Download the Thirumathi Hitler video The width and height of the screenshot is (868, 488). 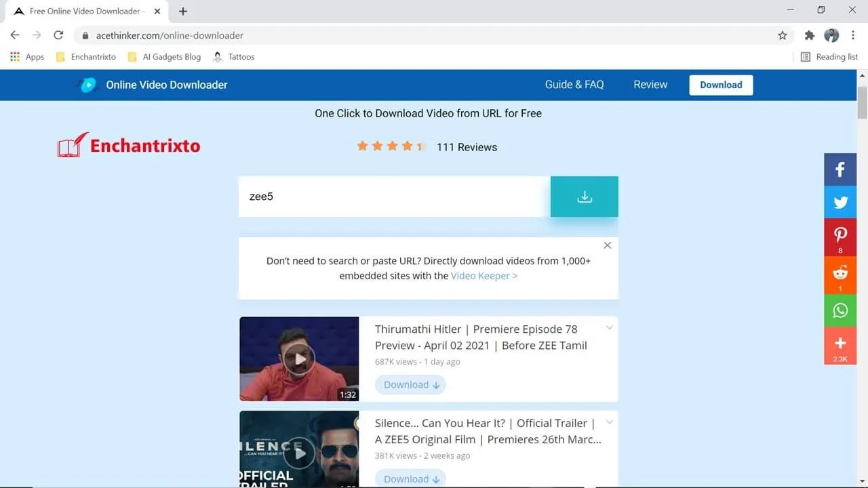pyautogui.click(x=410, y=385)
